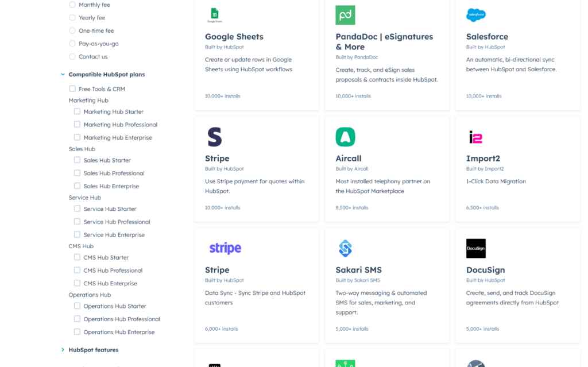Check the CMS Hub Starter checkbox

(x=77, y=257)
